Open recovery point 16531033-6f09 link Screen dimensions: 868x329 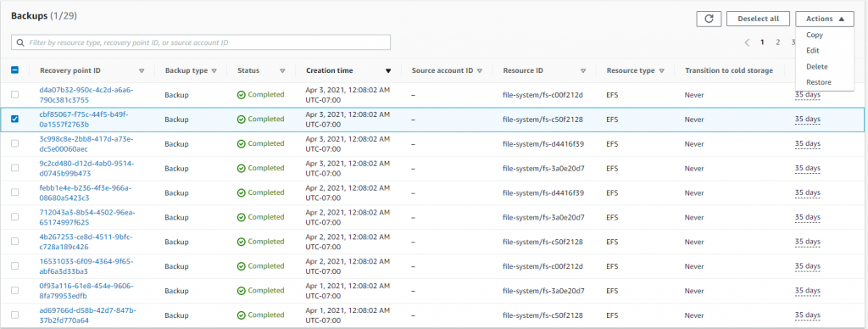click(x=86, y=266)
